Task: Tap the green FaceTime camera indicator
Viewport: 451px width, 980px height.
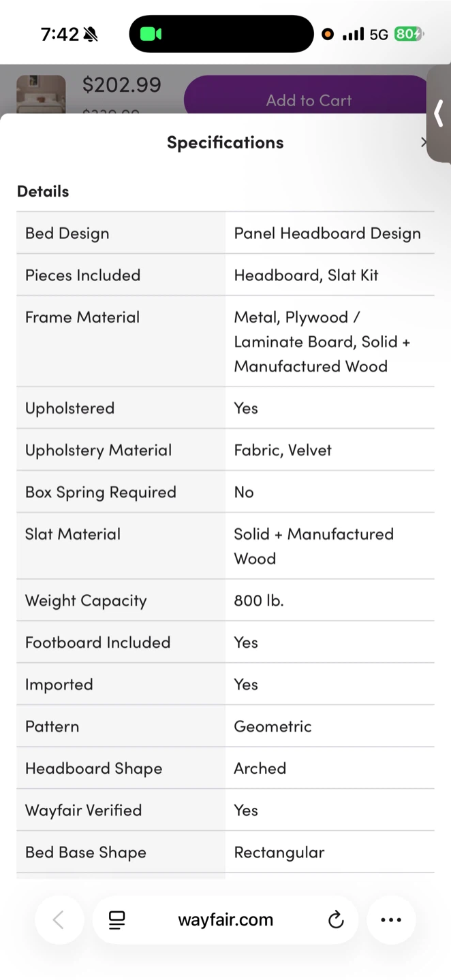Action: [x=151, y=34]
